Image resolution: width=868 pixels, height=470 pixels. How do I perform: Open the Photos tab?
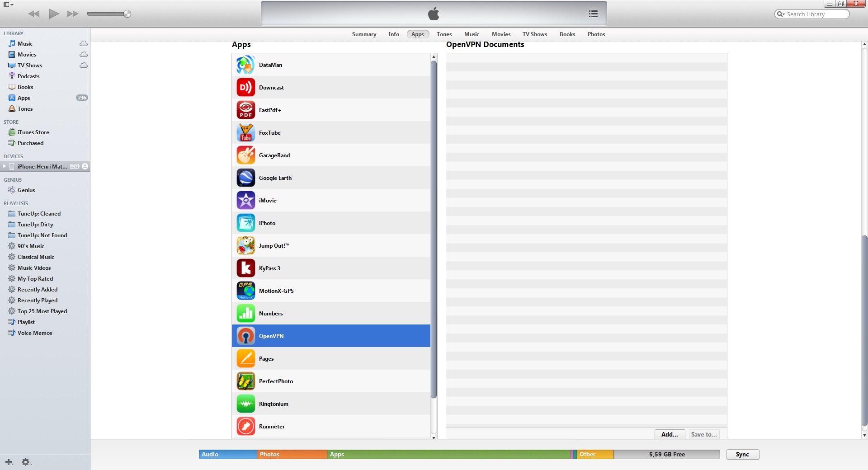pos(596,34)
